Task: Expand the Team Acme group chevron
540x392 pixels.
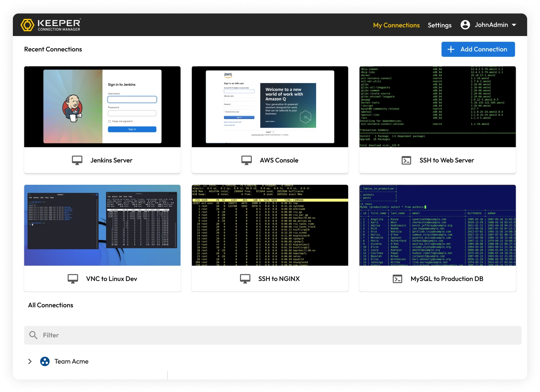Action: (x=30, y=361)
